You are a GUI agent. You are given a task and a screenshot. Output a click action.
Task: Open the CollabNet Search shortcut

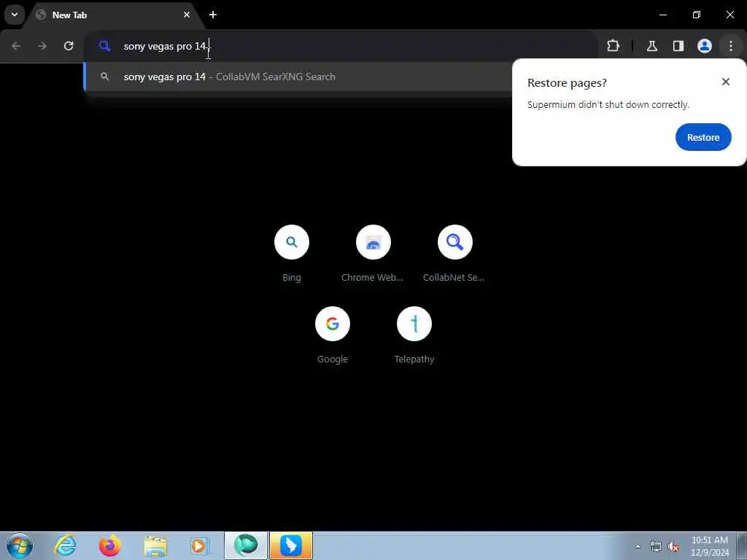click(x=455, y=242)
